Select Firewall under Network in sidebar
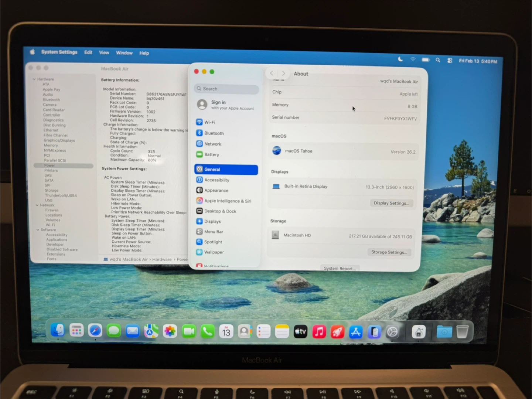The height and width of the screenshot is (399, 532). [x=52, y=210]
